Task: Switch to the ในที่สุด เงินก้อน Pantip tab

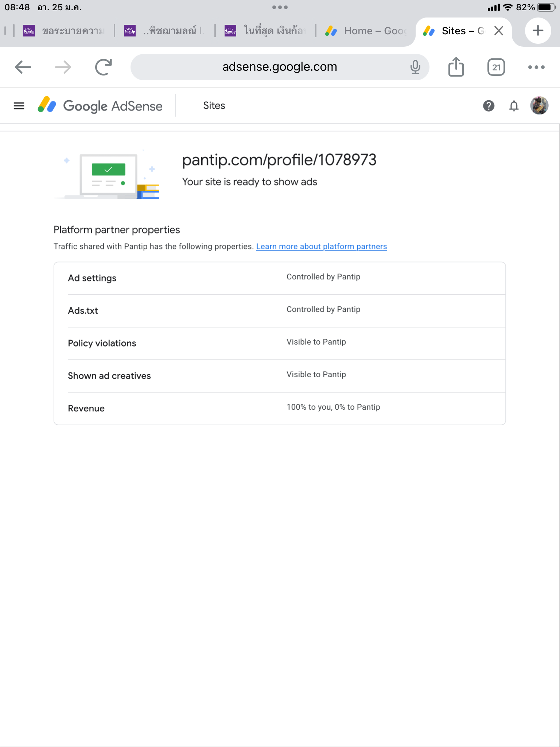Action: (265, 31)
